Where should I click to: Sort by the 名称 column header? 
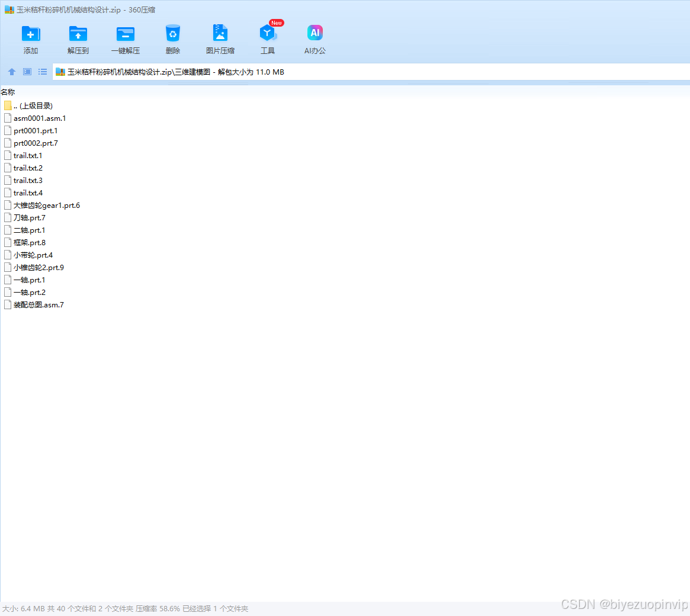click(8, 92)
